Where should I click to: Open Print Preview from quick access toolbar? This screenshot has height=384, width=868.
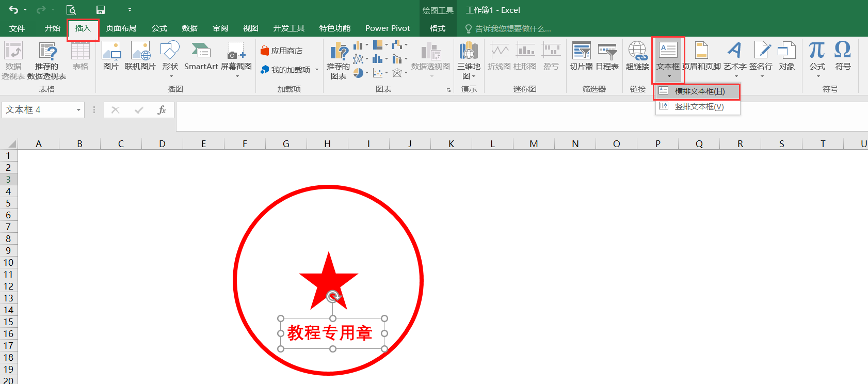point(72,10)
